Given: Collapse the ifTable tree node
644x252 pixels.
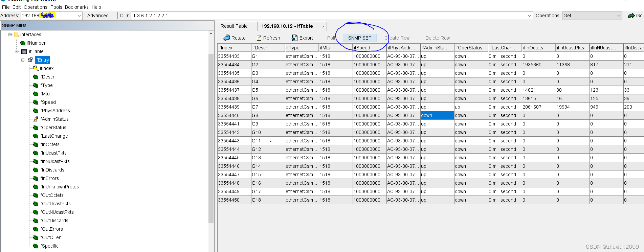Looking at the screenshot, I should click(x=16, y=51).
